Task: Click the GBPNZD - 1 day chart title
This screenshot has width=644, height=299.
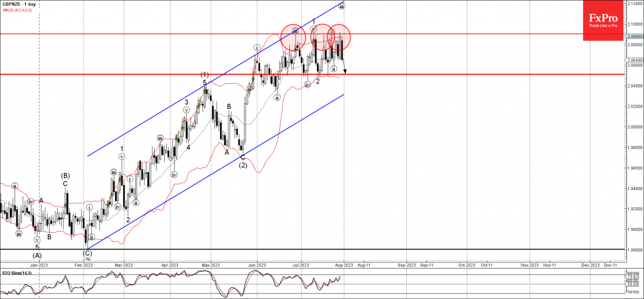Action: pyautogui.click(x=19, y=4)
